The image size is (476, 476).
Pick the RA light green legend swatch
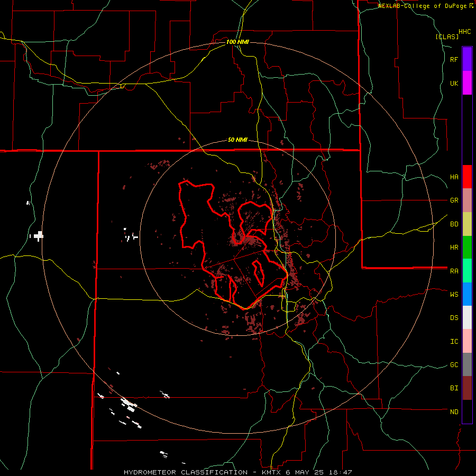467,271
